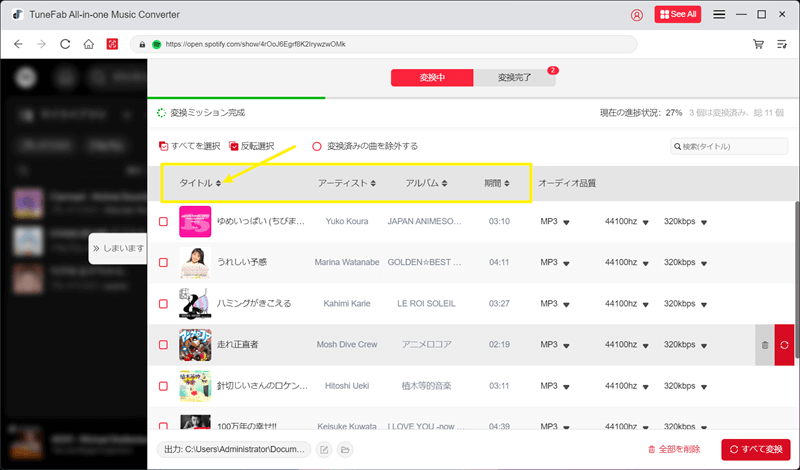The image size is (800, 470).
Task: Convert 走れ正直者 with the red refresh icon
Action: point(784,345)
